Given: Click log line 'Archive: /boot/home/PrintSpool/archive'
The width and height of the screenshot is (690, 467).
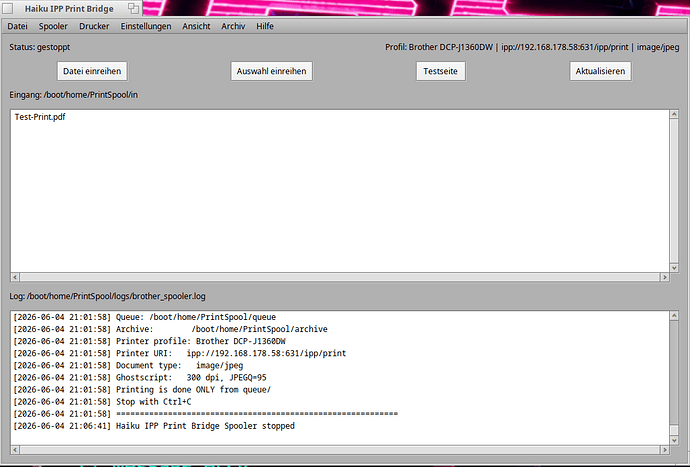Looking at the screenshot, I should click(x=170, y=329).
